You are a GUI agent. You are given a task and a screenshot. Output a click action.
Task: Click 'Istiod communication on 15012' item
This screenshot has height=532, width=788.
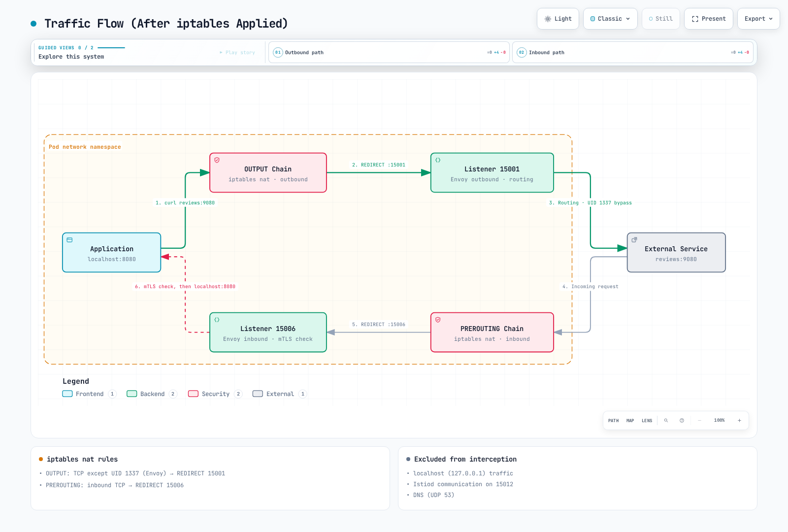click(463, 484)
